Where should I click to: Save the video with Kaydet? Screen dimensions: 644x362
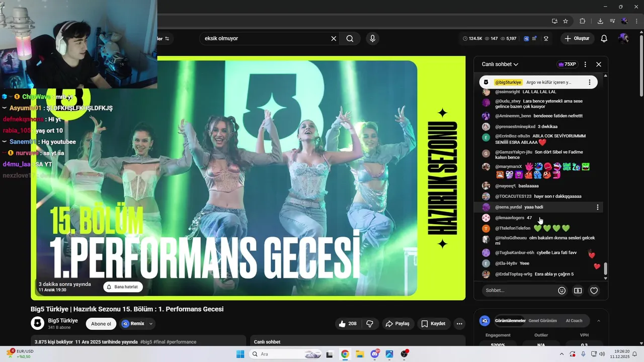pyautogui.click(x=433, y=324)
